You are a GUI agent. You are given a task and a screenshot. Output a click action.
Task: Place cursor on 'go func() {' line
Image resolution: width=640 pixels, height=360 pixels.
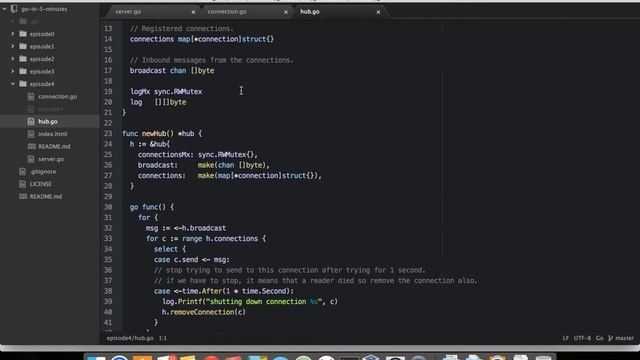point(152,207)
